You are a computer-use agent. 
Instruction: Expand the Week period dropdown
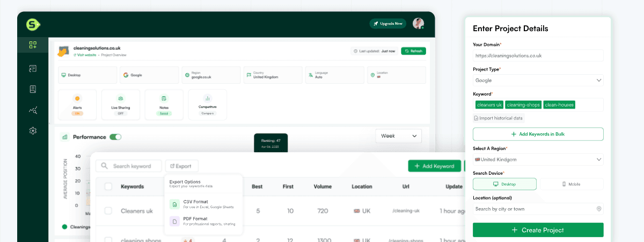398,136
